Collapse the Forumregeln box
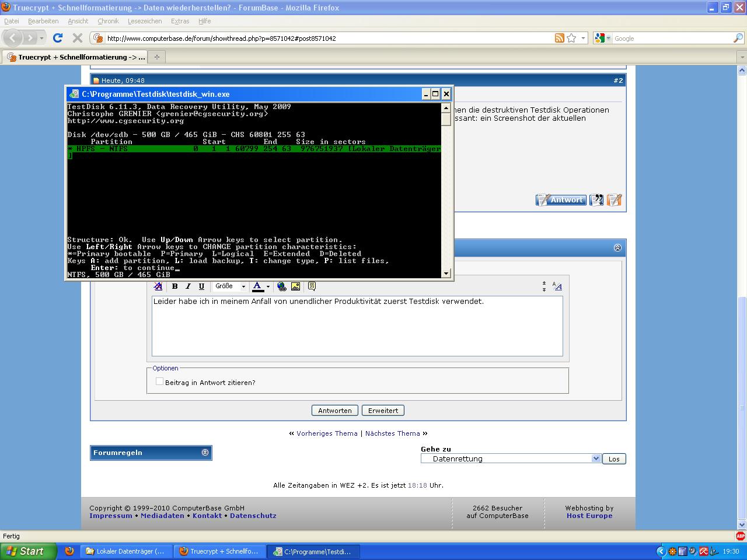Viewport: 747px width, 560px height. (x=205, y=453)
